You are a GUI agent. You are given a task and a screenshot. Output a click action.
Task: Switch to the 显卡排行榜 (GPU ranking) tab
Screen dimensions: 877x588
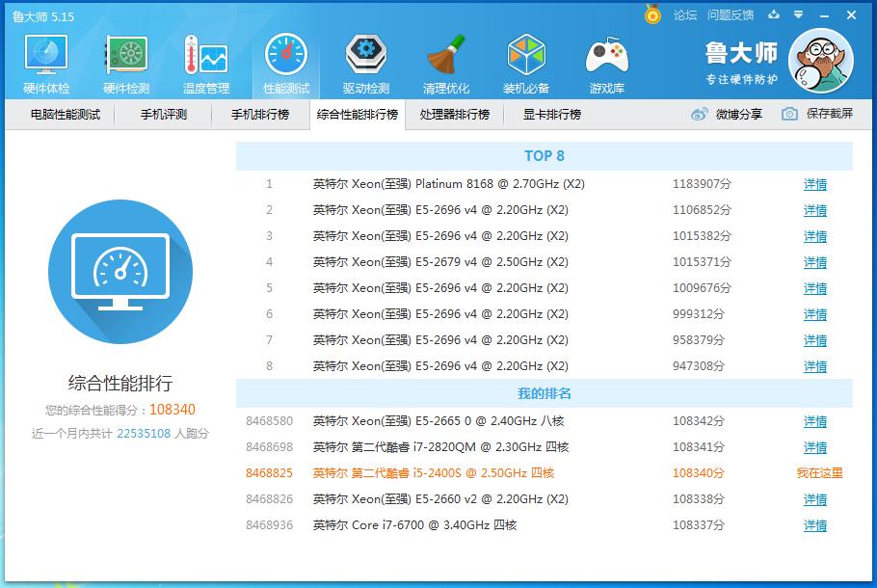(549, 115)
